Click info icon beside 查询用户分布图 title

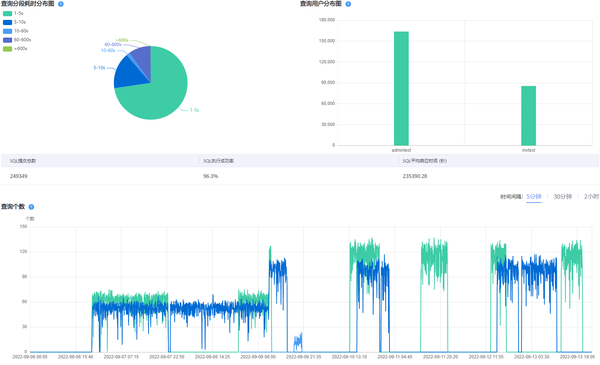[x=348, y=4]
